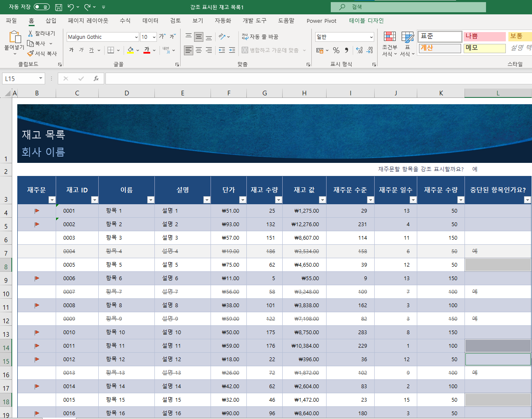Switch to 수식 (Formulas) tab

[125, 21]
